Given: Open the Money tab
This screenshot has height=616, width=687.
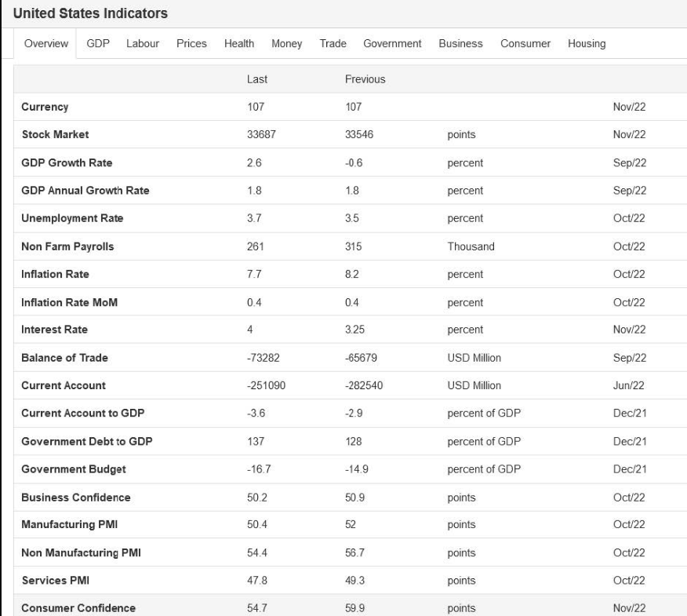Looking at the screenshot, I should 287,44.
